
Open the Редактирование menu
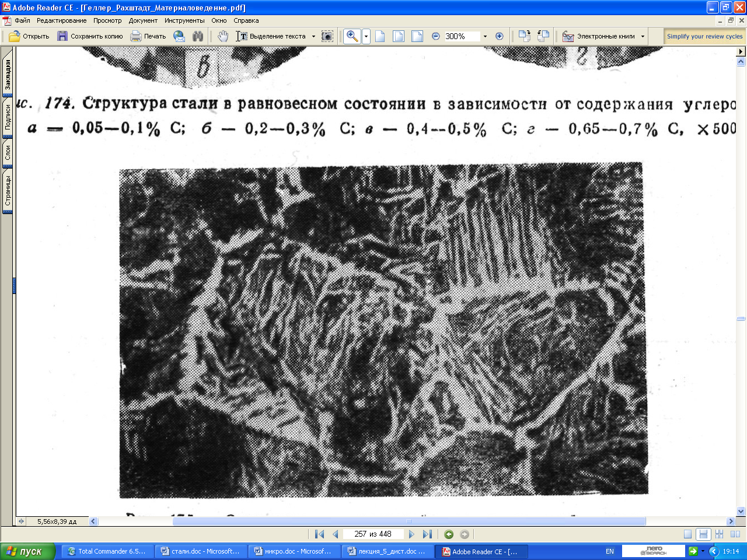(61, 20)
